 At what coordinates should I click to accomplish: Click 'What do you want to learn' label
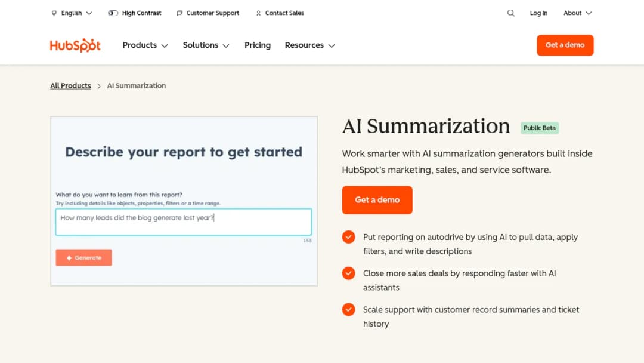point(119,195)
